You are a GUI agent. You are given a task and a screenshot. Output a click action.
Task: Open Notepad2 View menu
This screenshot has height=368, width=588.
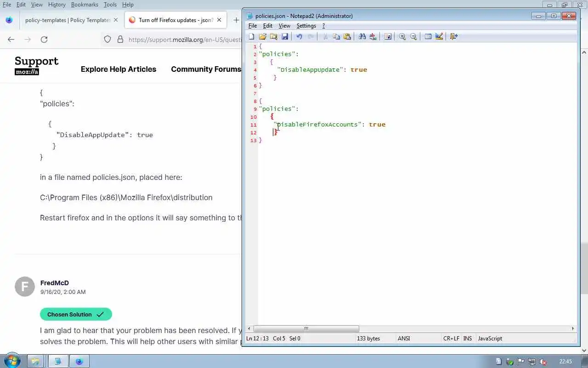284,26
